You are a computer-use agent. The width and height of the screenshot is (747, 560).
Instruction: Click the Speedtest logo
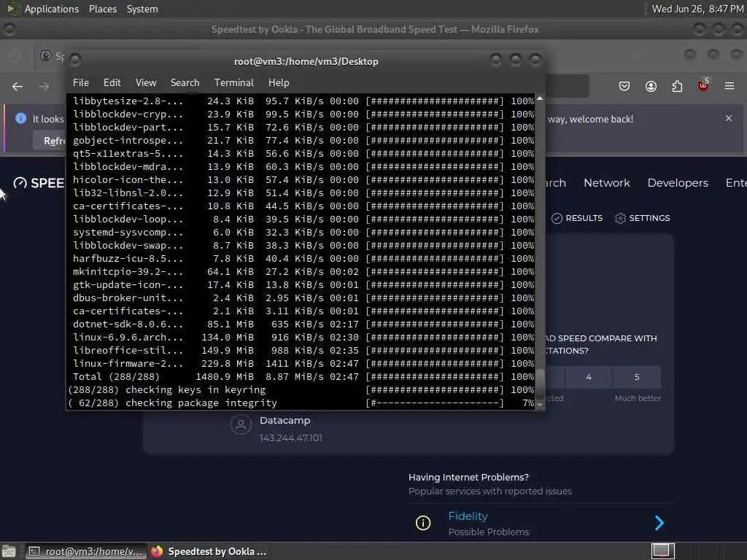pos(39,183)
